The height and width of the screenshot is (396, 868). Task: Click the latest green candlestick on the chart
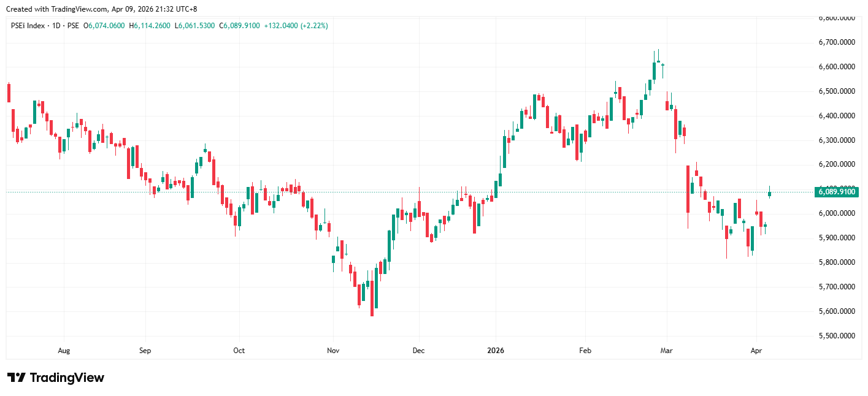(x=769, y=194)
